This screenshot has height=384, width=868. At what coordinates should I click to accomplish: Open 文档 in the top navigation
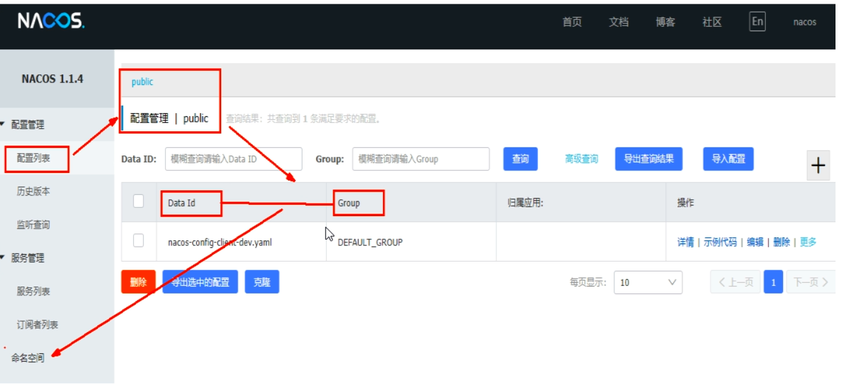pos(619,22)
